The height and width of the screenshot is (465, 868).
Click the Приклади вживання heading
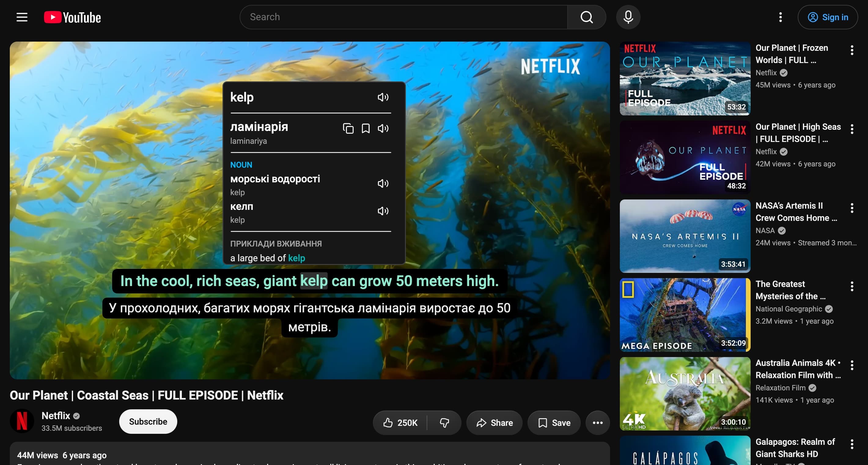pyautogui.click(x=276, y=244)
